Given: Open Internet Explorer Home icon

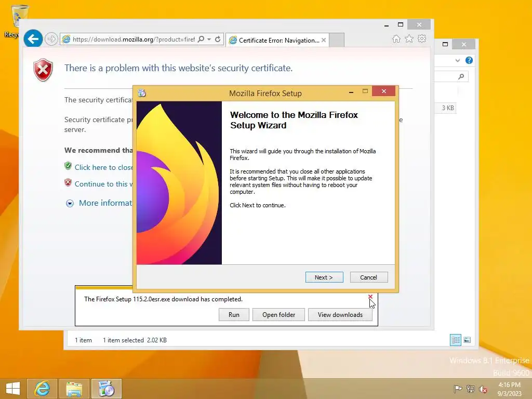Looking at the screenshot, I should pos(396,38).
